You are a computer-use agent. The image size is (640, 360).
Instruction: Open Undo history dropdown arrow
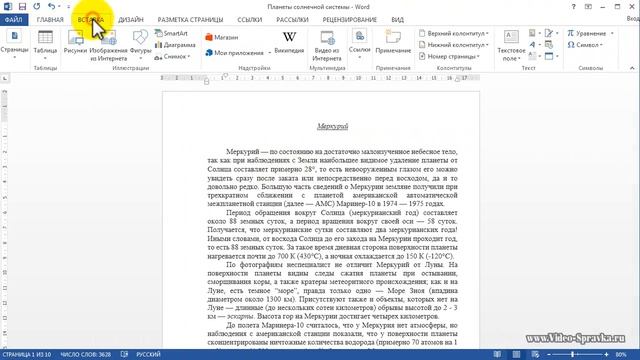(x=59, y=7)
